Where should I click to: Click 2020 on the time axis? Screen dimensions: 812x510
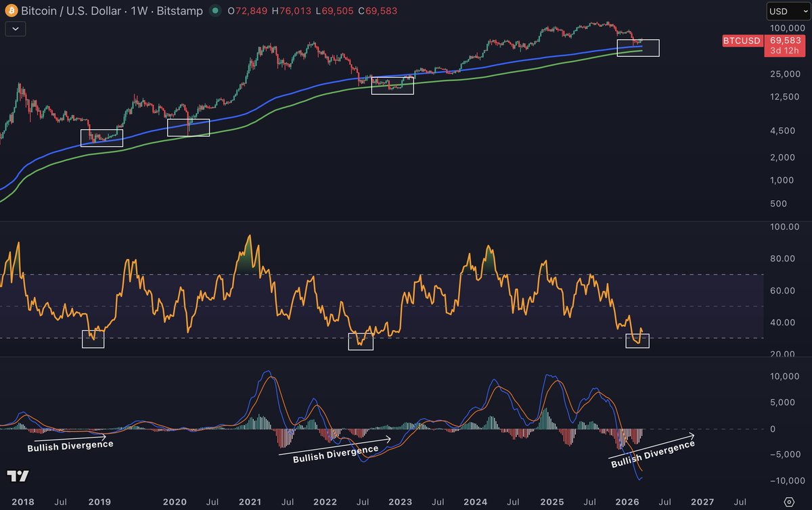(x=175, y=502)
